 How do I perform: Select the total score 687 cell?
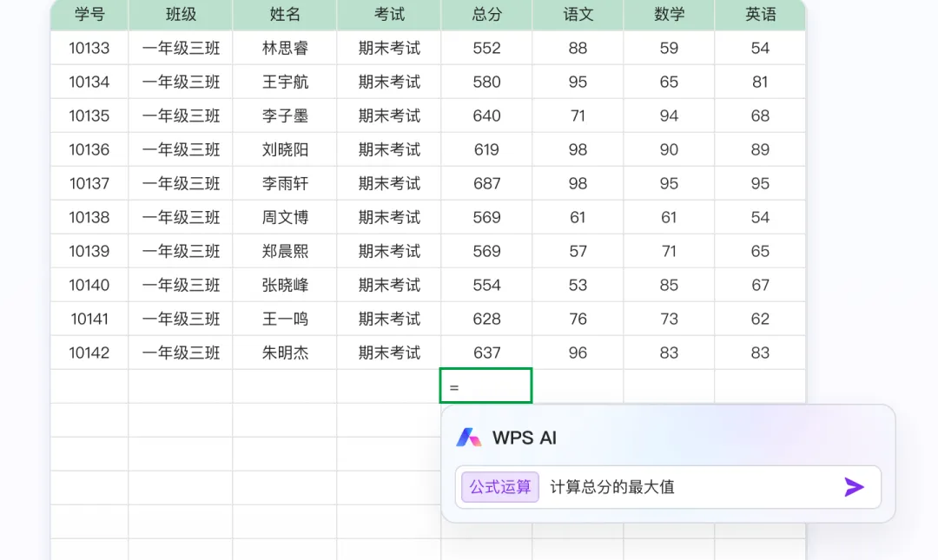(x=486, y=183)
